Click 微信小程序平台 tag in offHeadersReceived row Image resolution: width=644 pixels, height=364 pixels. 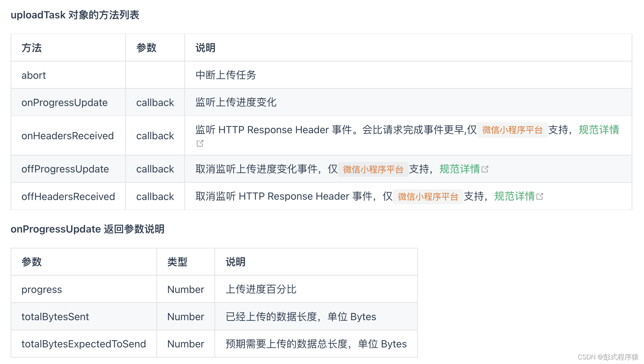428,196
